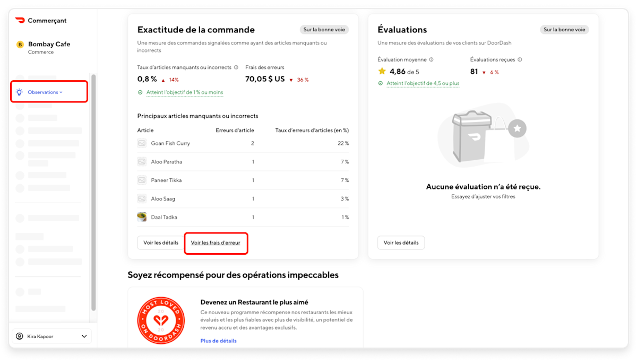The width and height of the screenshot is (637, 364).
Task: Click green check icon near objectif de 4,5
Action: [x=381, y=83]
